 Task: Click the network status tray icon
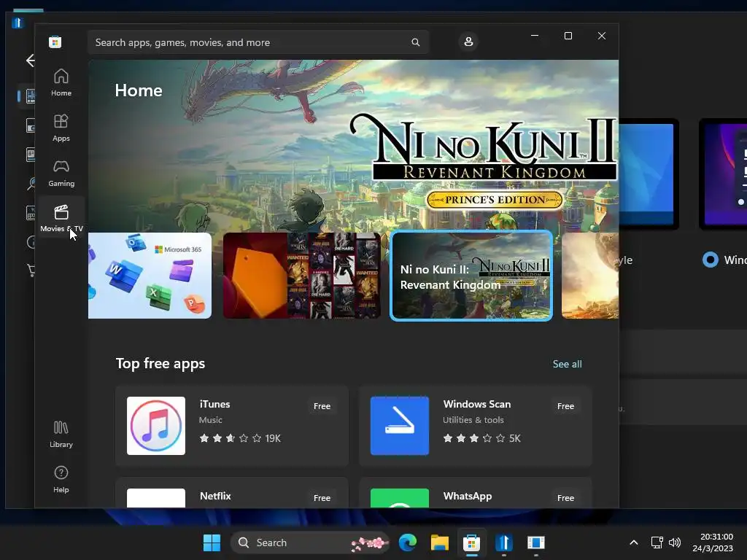click(x=657, y=542)
